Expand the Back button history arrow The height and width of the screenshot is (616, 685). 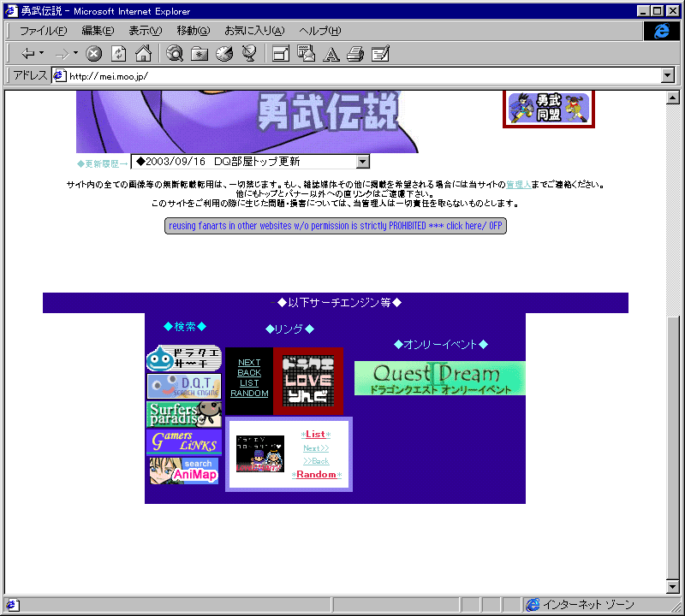tap(41, 53)
